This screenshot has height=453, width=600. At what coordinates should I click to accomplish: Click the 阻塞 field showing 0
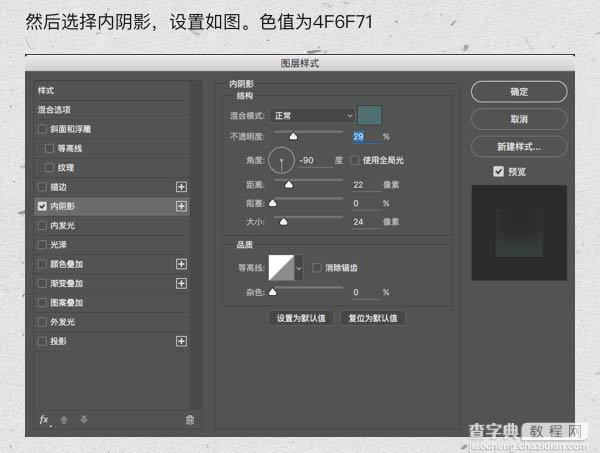[x=367, y=204]
